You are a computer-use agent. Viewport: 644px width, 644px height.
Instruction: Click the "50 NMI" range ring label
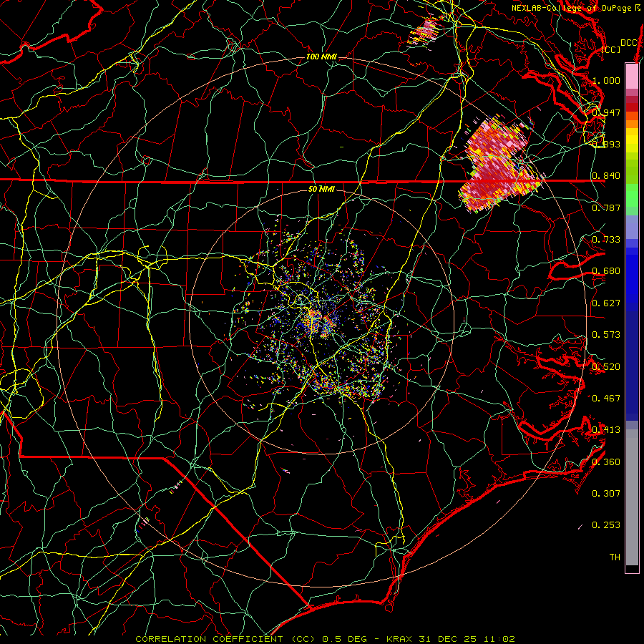(x=321, y=190)
